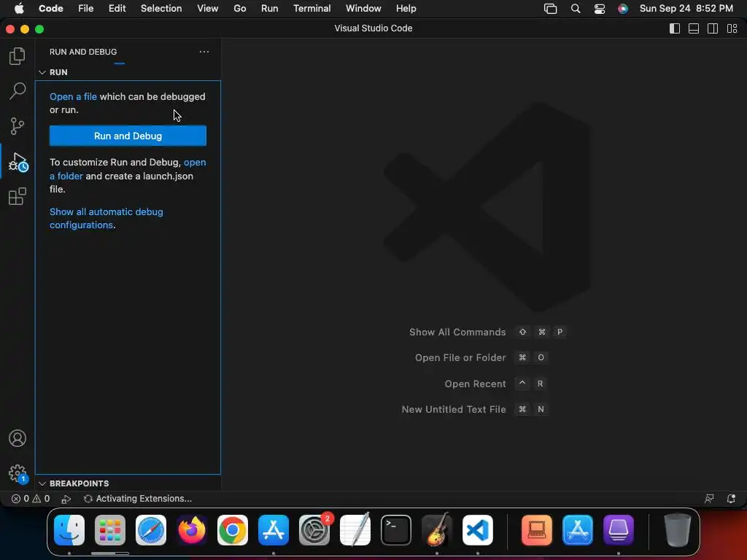
Task: Click the Open Recent shortcut hint
Action: 495,384
